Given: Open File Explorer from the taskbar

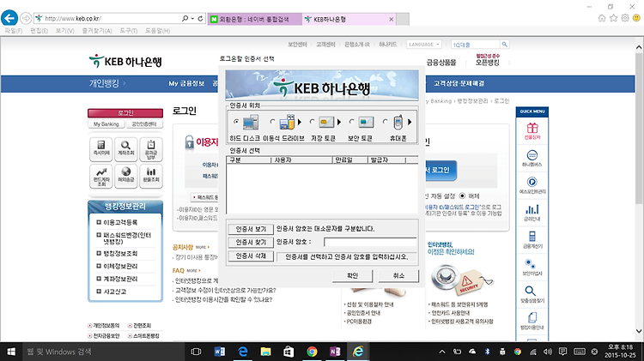Looking at the screenshot, I should (x=265, y=352).
